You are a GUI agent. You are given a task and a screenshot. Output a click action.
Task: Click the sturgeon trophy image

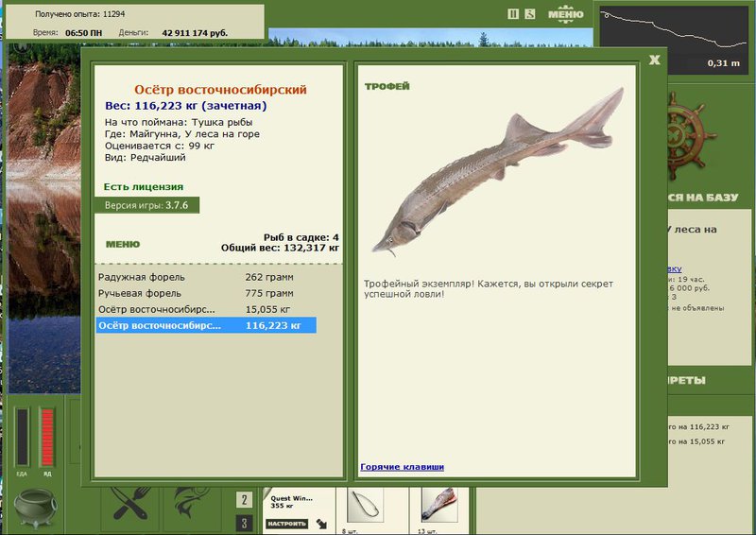point(498,171)
